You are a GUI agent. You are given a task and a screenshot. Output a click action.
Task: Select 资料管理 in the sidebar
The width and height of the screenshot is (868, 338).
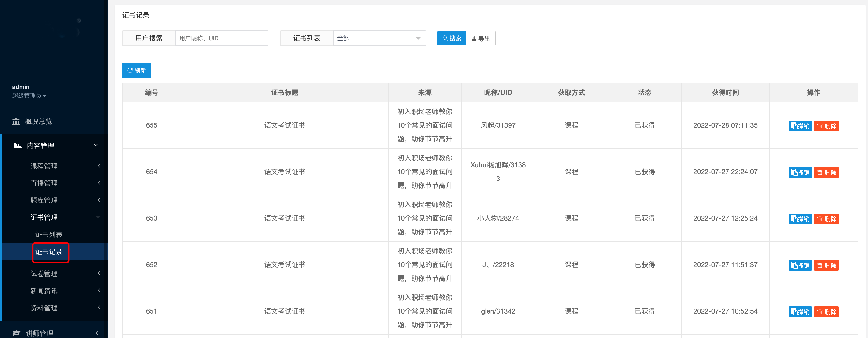tap(44, 308)
